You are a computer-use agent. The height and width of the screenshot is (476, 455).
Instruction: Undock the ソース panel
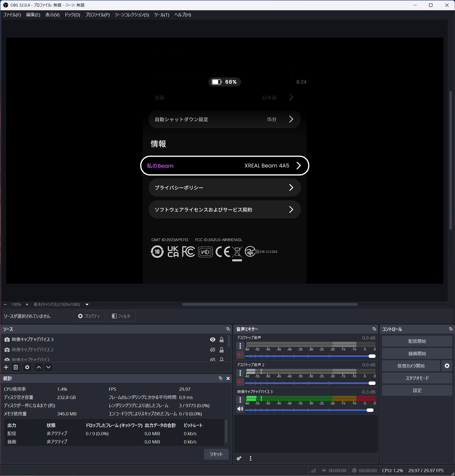[x=228, y=329]
